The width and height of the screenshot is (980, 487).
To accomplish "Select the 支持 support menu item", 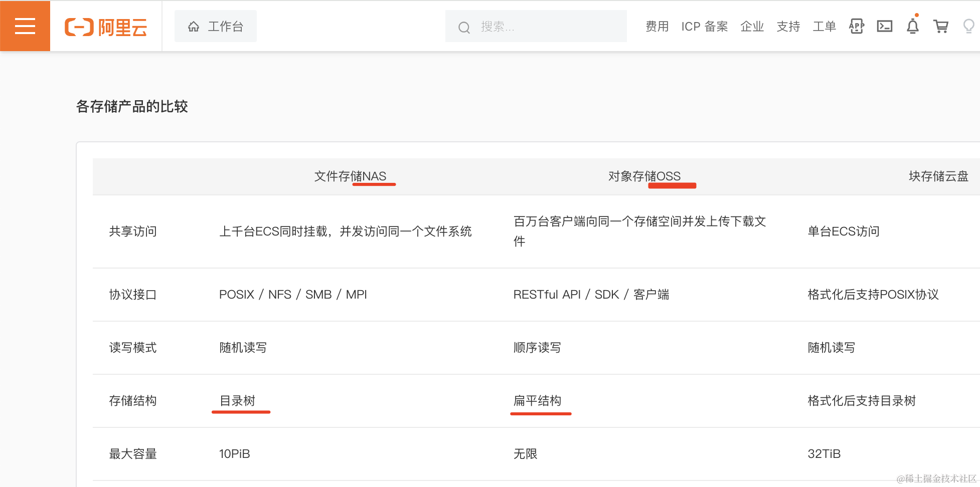I will (x=788, y=27).
